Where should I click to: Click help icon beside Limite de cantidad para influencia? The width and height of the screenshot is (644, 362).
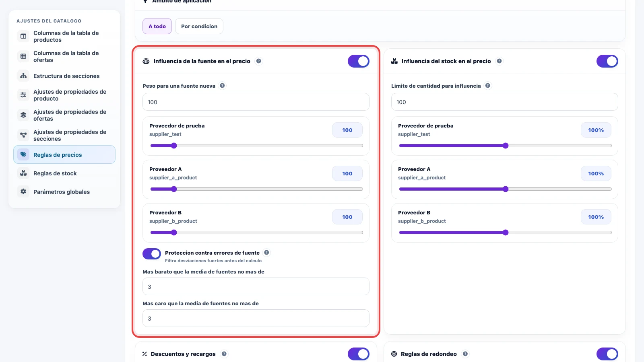(487, 86)
